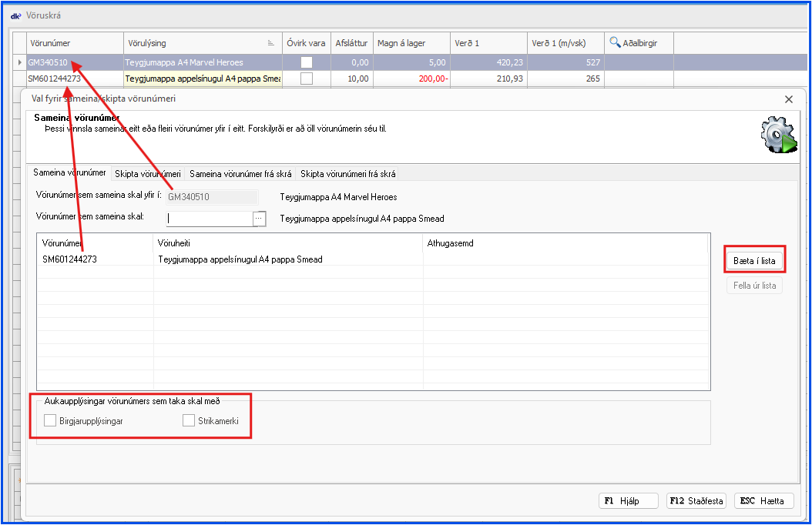The image size is (812, 525).
Task: Enable the Birgjaupplýsingar checkbox
Action: pyautogui.click(x=51, y=420)
